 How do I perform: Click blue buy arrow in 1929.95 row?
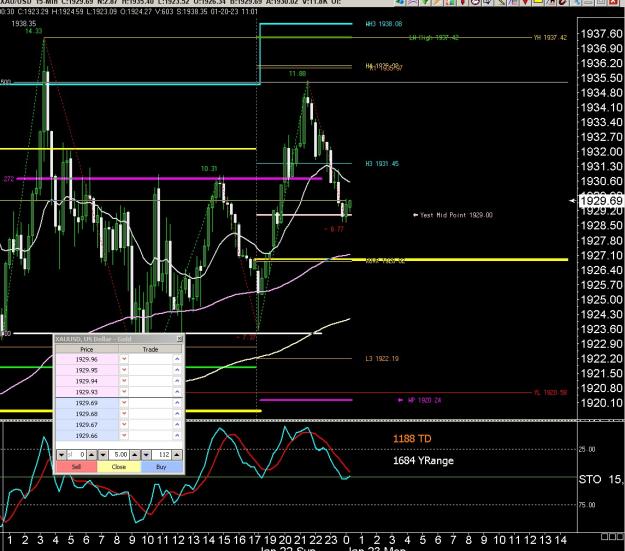coord(177,370)
